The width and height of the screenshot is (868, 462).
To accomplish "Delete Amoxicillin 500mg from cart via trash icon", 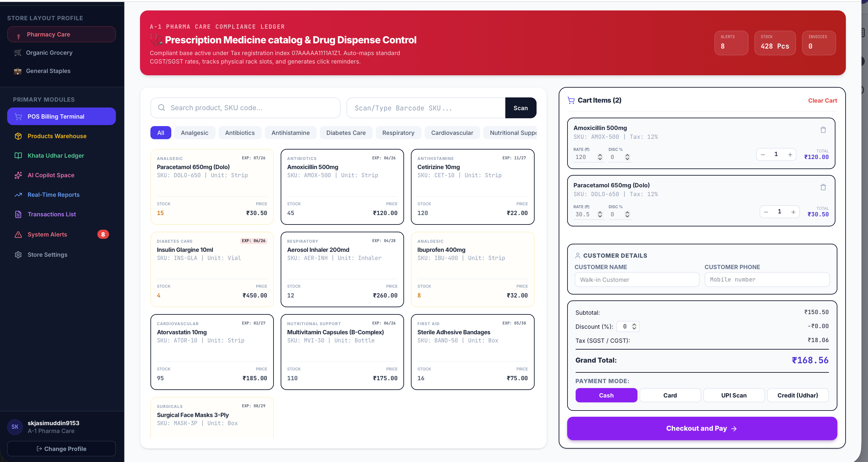I will (x=823, y=130).
